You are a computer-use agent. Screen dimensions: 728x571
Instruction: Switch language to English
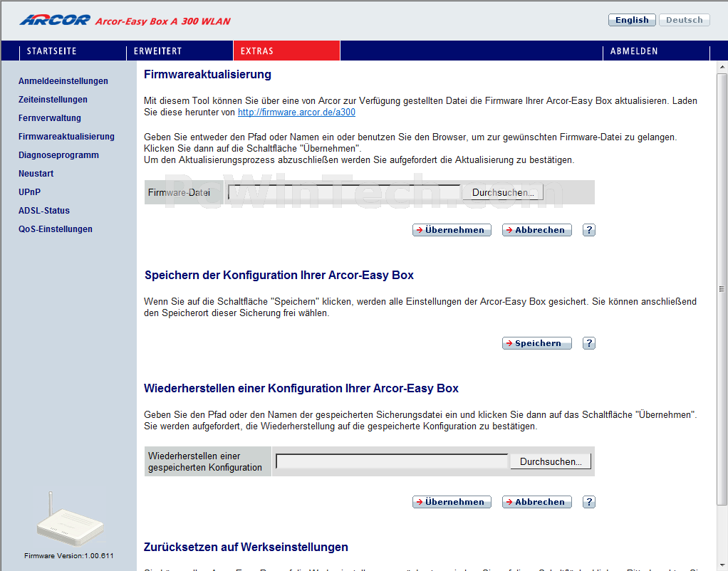[632, 20]
